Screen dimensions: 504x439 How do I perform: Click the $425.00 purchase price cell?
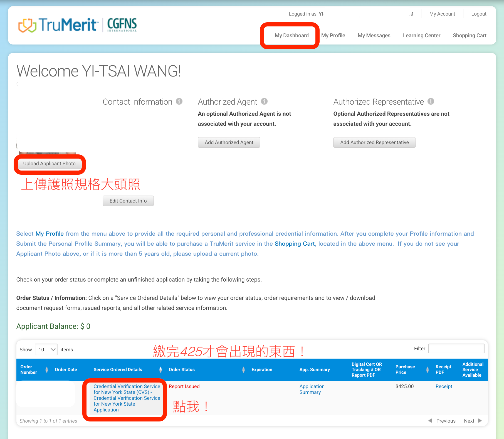[x=404, y=386]
